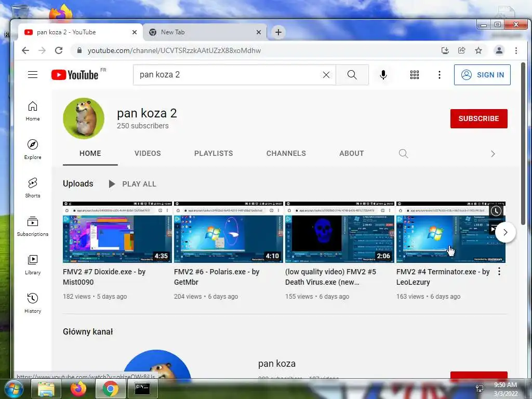Viewport: 532px width, 399px height.
Task: Open Firefox from the taskbar
Action: click(x=78, y=389)
